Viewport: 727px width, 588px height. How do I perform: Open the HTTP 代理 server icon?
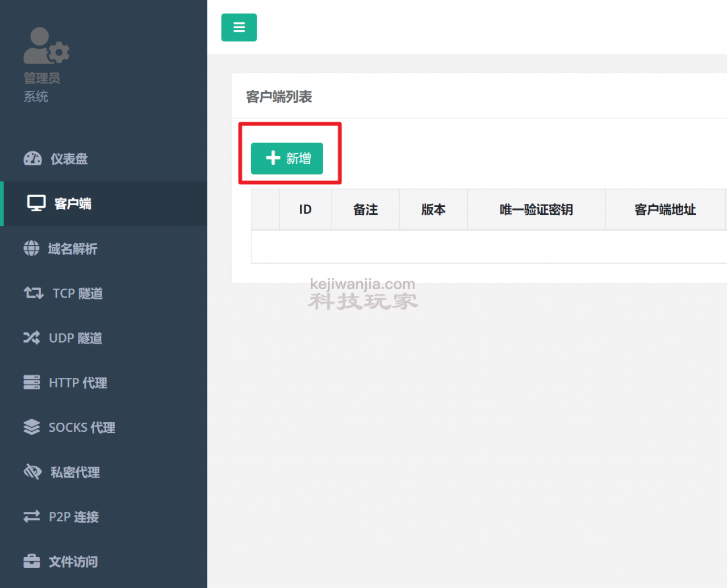coord(31,382)
